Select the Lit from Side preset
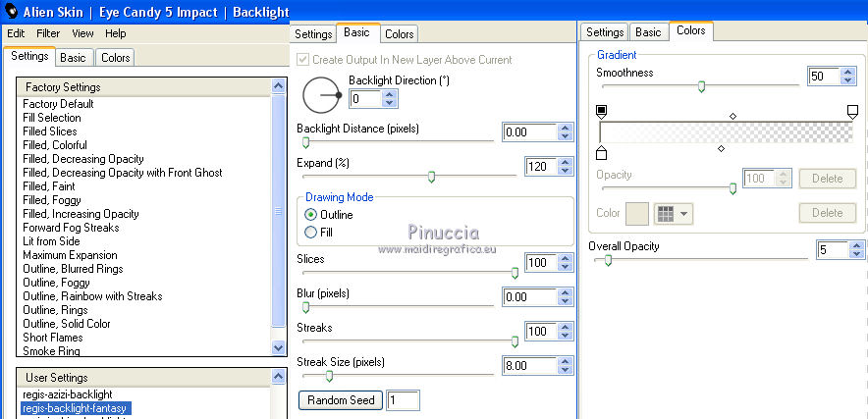 coord(51,241)
